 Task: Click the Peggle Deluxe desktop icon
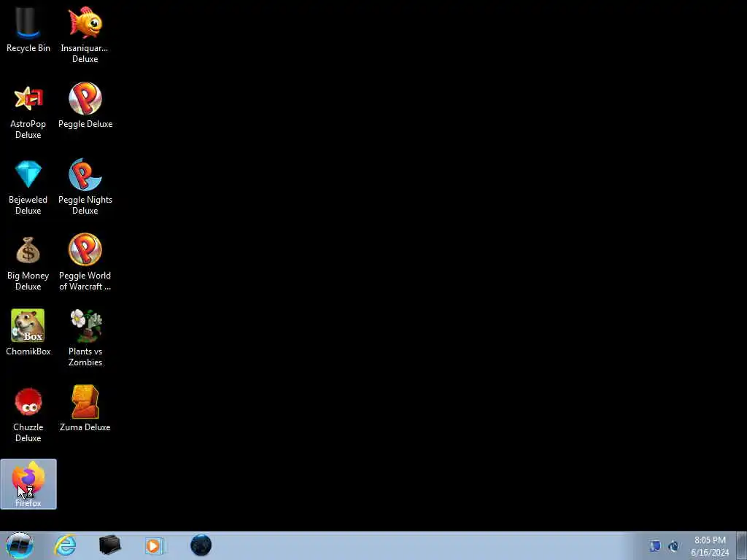85,106
